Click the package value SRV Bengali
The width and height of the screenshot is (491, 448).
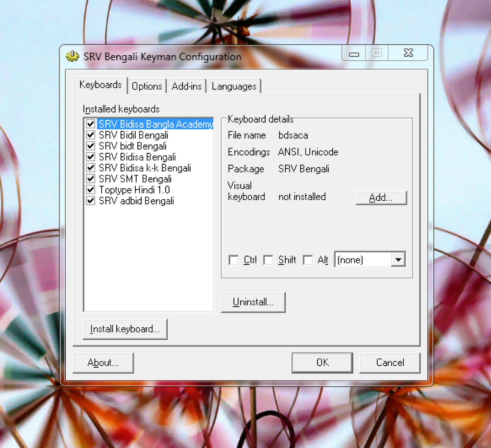[x=304, y=169]
